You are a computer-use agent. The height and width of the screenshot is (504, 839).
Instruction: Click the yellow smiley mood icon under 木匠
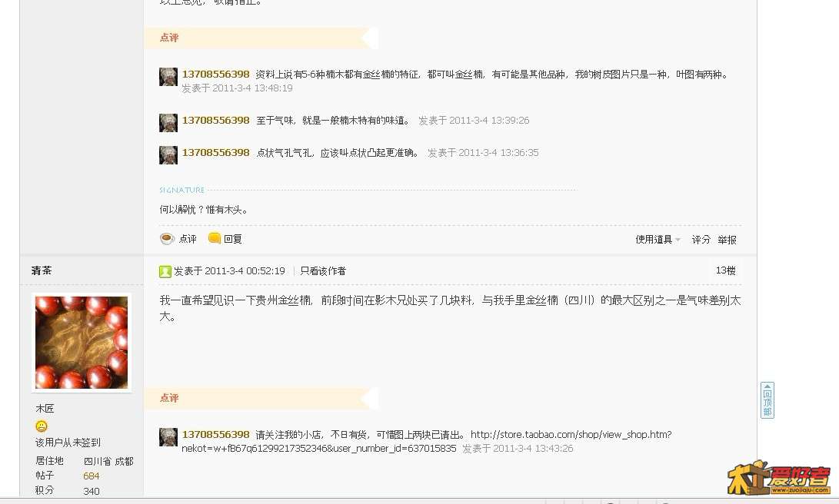click(42, 426)
